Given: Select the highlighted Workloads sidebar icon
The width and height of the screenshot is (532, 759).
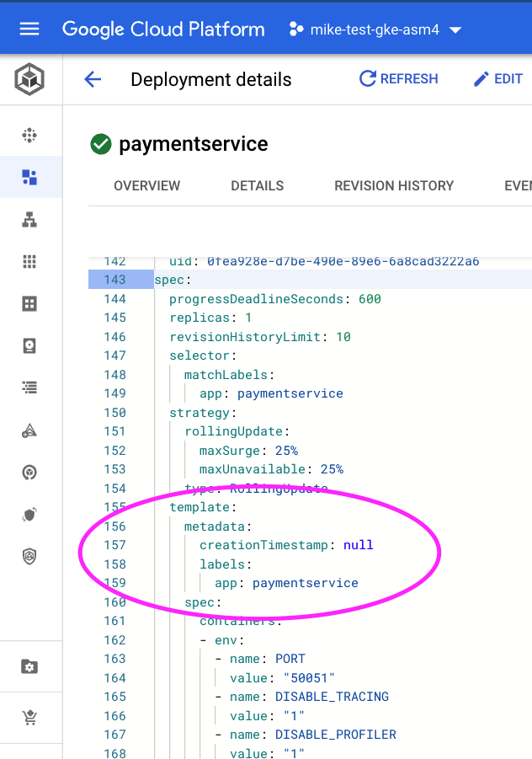Looking at the screenshot, I should point(29,177).
